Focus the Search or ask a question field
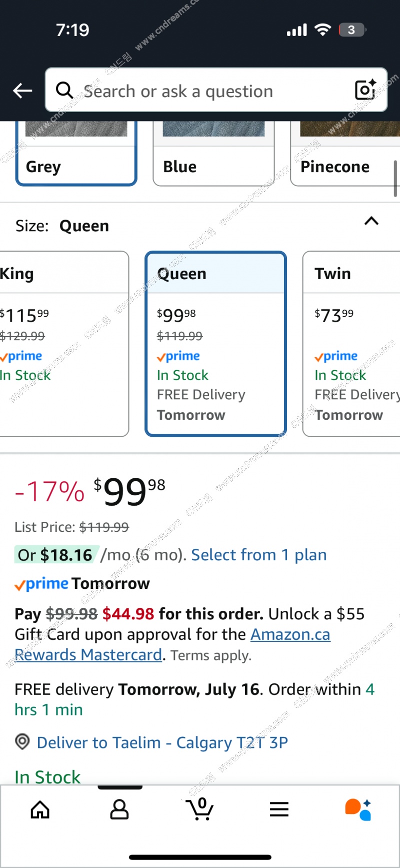Image resolution: width=400 pixels, height=868 pixels. click(x=216, y=90)
